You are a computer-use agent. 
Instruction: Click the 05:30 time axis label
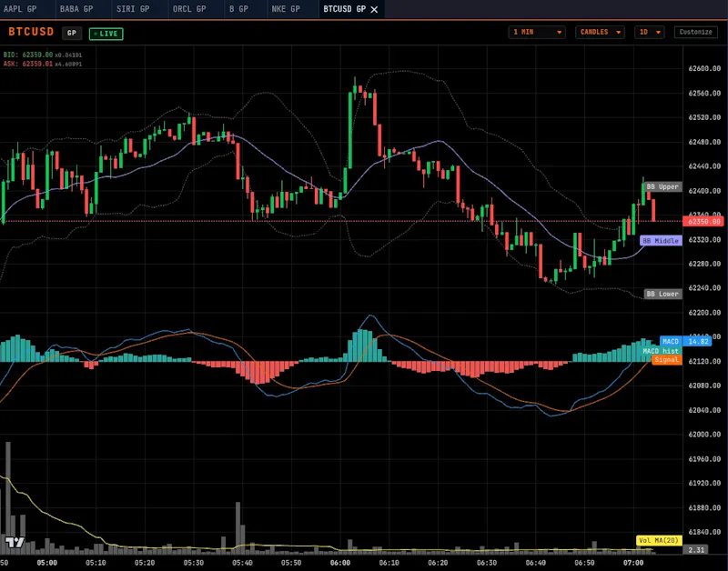point(194,563)
